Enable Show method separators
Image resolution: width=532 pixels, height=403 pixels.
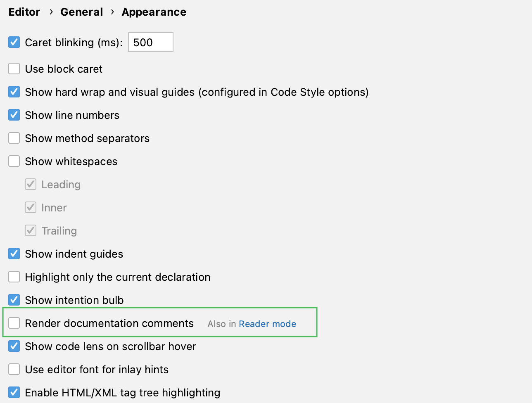click(14, 138)
